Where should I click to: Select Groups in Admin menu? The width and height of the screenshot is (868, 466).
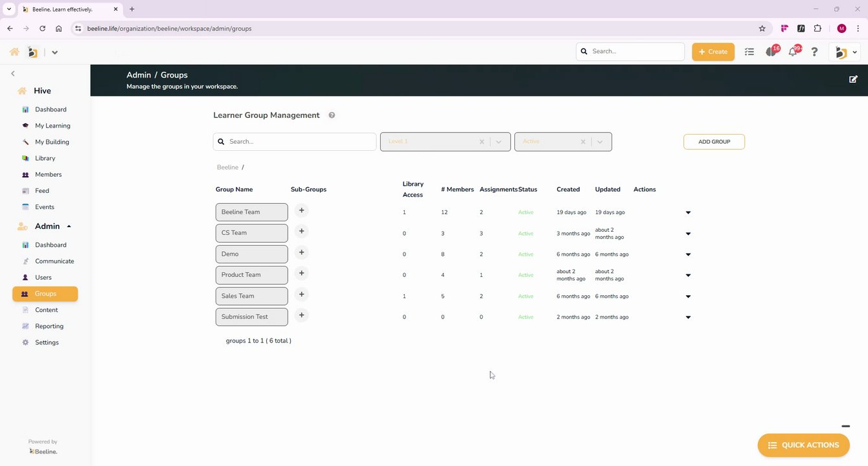(x=45, y=294)
